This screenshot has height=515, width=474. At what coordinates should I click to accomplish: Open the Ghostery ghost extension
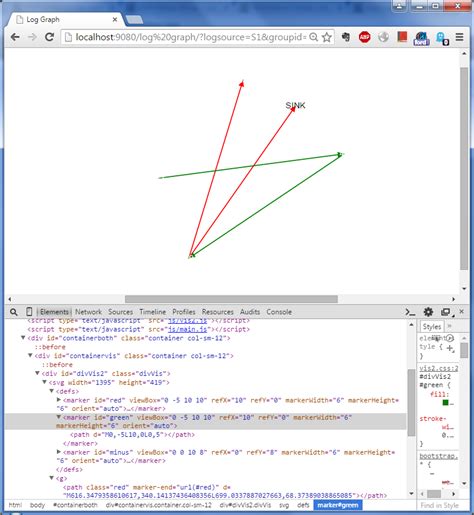coord(442,38)
